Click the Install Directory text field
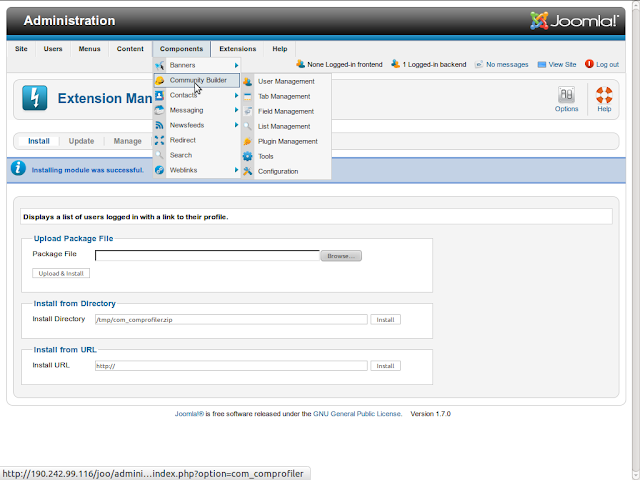This screenshot has height=480, width=640. 231,320
